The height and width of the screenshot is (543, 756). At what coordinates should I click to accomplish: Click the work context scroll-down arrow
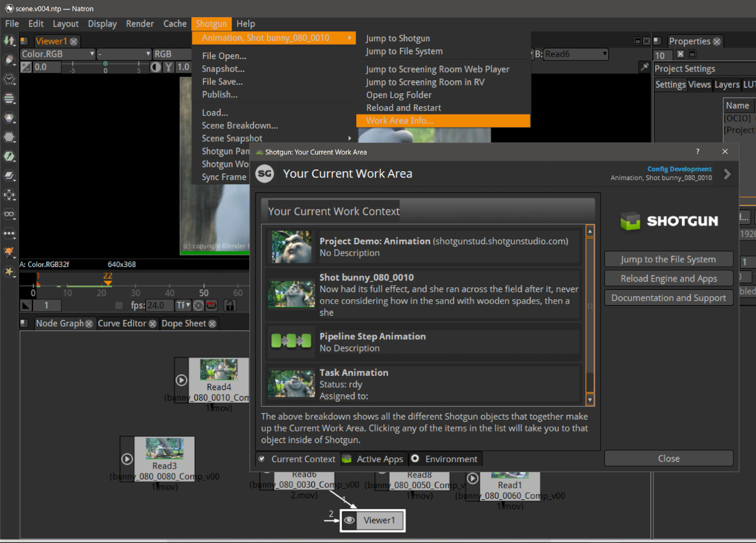[x=589, y=400]
